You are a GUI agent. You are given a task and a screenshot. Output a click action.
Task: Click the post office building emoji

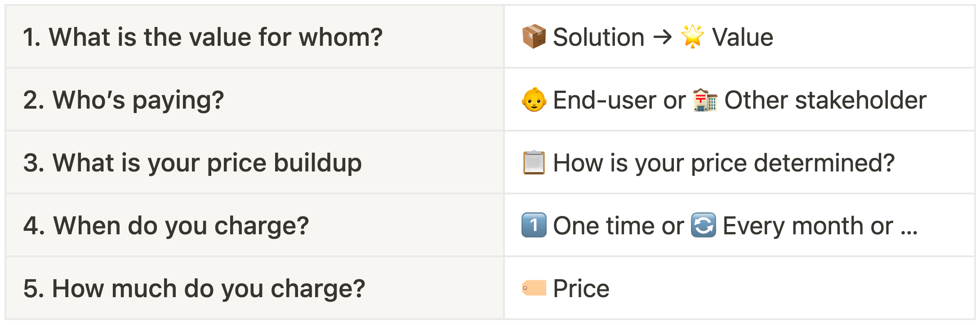click(x=705, y=100)
